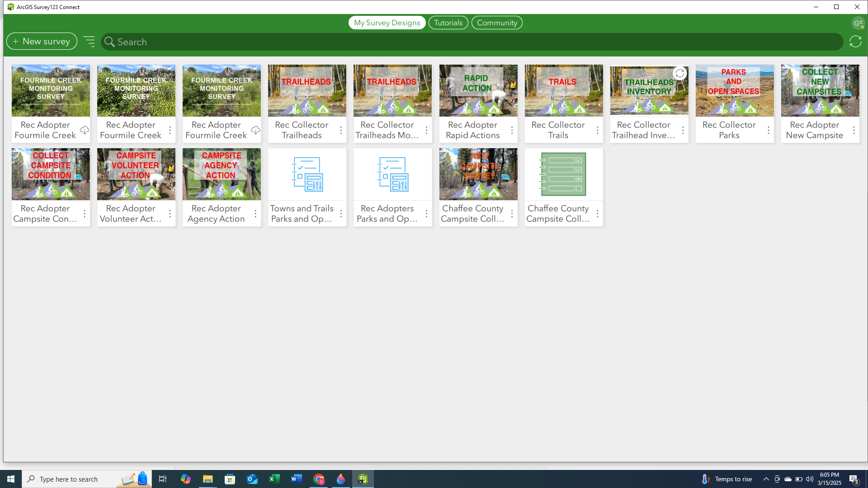Open Campsite Agency Action survey thumbnail
Screen dimensions: 868x488
(222, 174)
